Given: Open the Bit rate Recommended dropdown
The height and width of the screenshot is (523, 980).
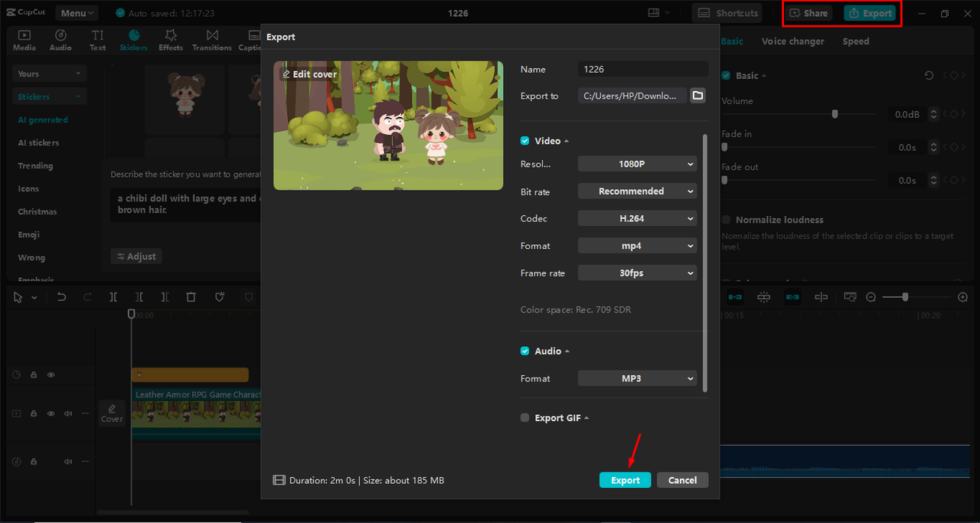Looking at the screenshot, I should pos(637,191).
